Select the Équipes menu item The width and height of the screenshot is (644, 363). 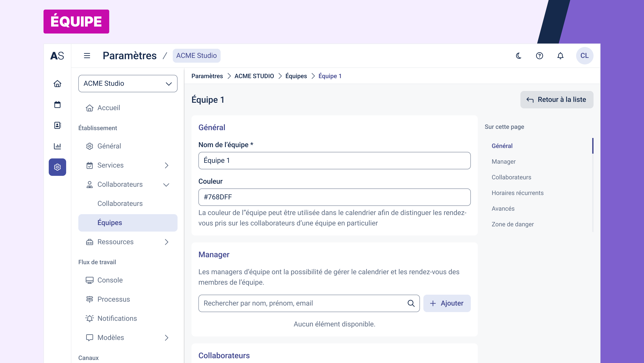click(128, 223)
